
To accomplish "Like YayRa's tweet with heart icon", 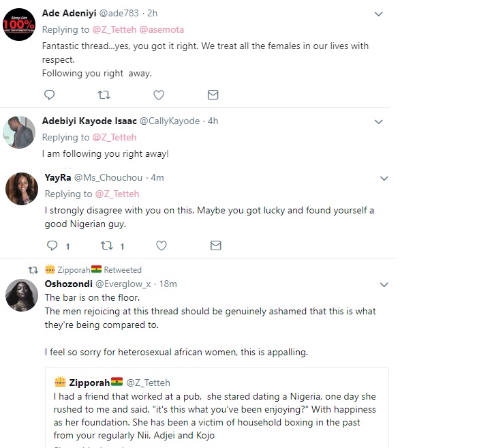I will pyautogui.click(x=161, y=245).
